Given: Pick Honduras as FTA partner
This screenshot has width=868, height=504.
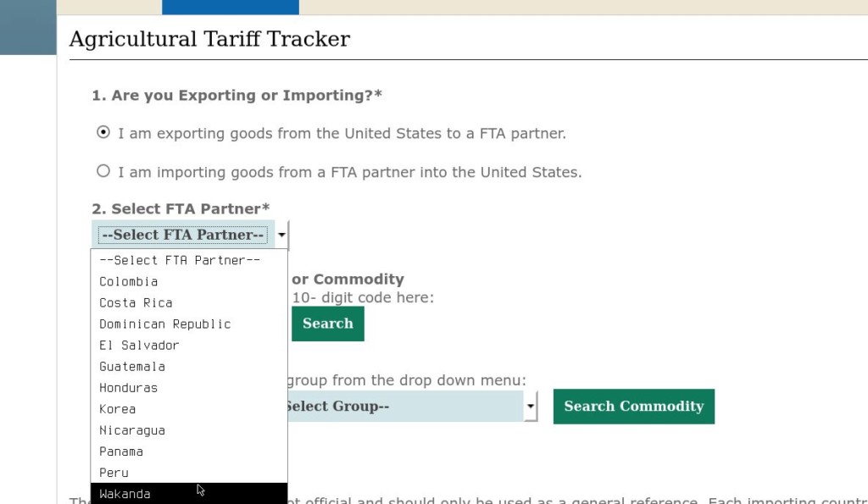Looking at the screenshot, I should pyautogui.click(x=129, y=387).
